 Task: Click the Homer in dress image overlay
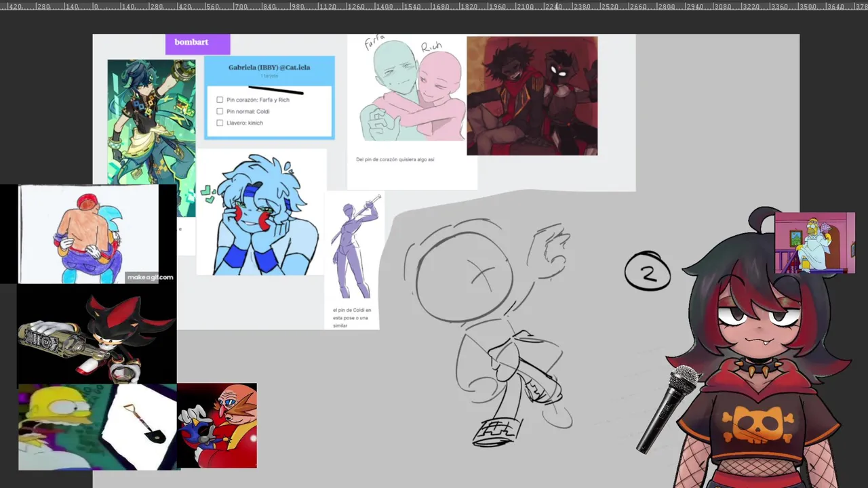point(815,243)
